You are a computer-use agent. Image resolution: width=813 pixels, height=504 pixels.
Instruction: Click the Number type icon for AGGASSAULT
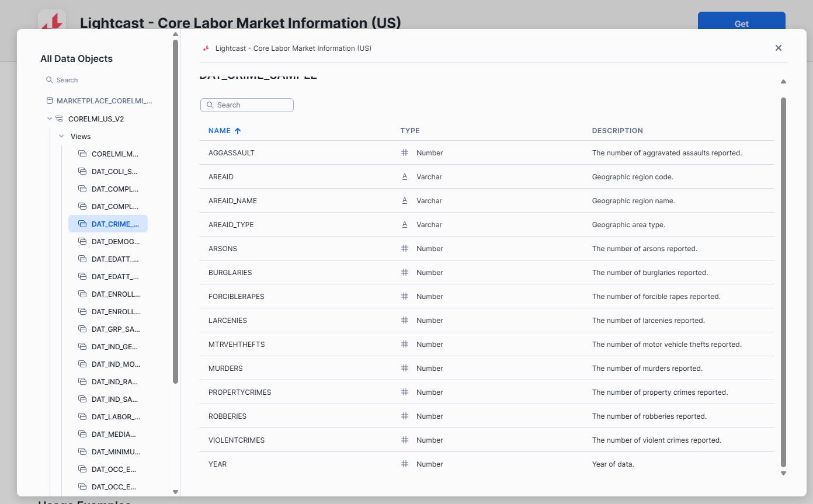405,152
